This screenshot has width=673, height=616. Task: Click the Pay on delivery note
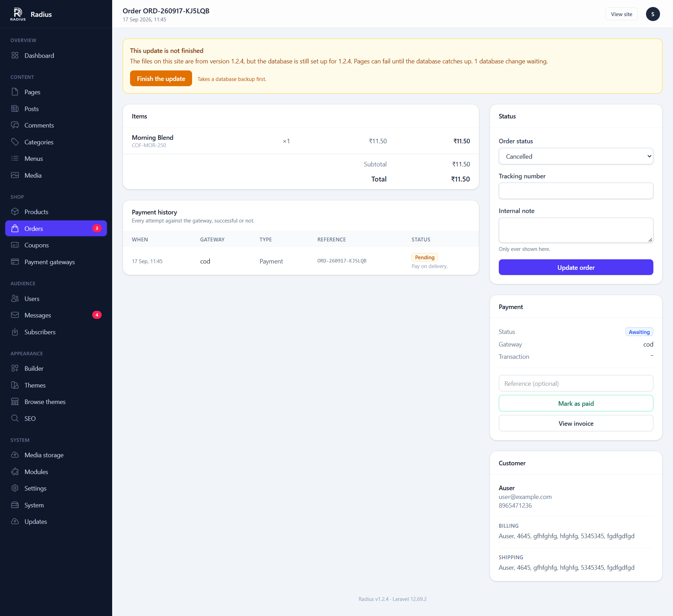430,266
